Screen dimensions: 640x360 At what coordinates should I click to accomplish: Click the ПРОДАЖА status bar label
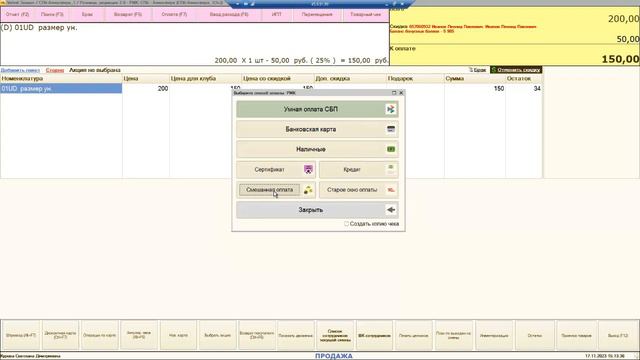click(x=333, y=356)
